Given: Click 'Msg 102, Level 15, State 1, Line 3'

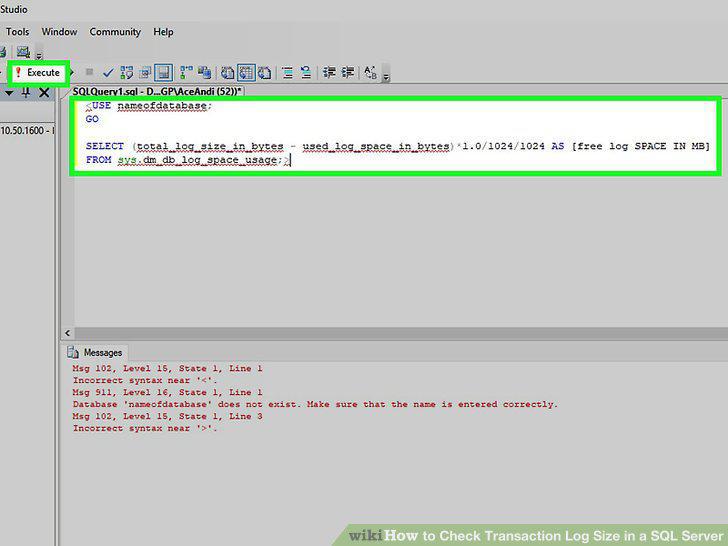Looking at the screenshot, I should point(168,416).
